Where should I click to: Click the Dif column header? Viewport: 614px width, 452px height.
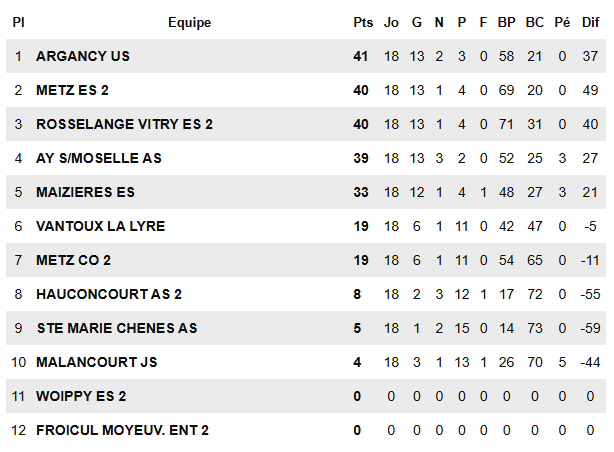[590, 22]
